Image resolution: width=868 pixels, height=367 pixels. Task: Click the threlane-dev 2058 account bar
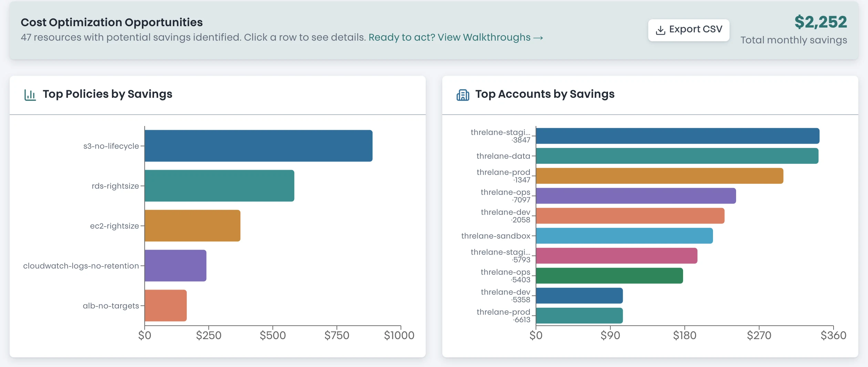pyautogui.click(x=630, y=216)
